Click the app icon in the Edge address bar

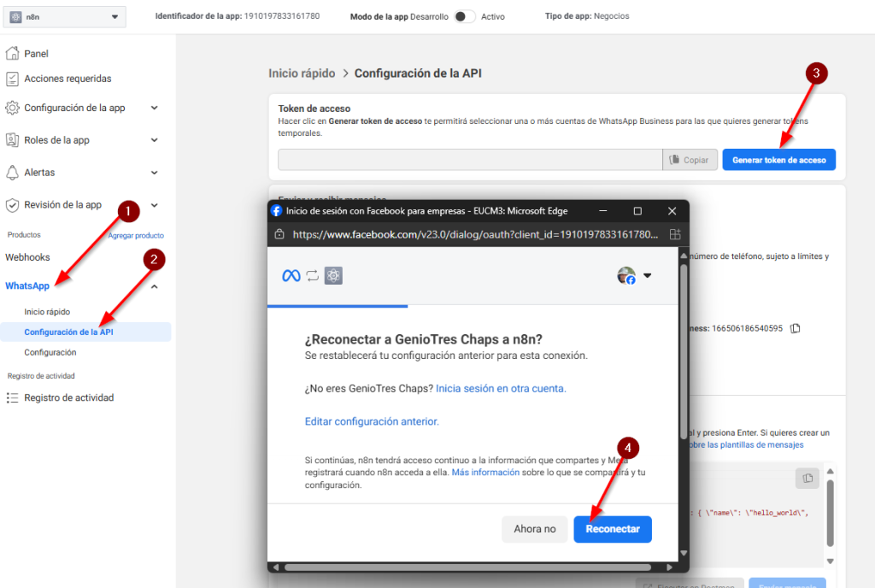coord(675,234)
